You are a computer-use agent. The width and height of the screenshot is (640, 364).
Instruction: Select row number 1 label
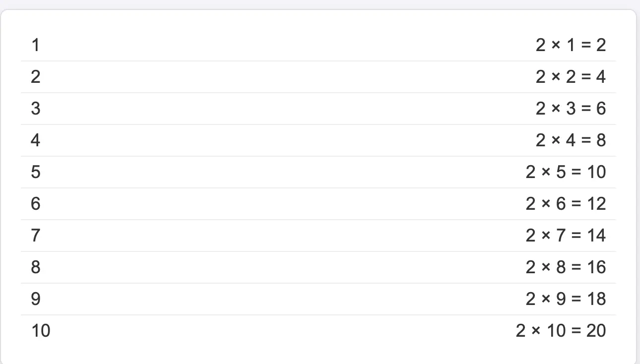(35, 45)
